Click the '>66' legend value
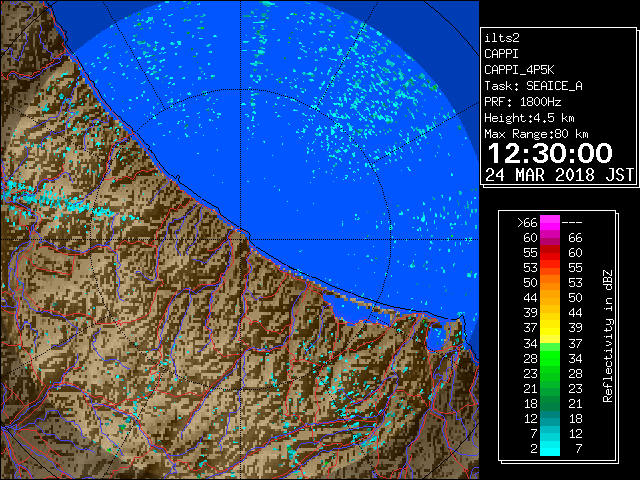The width and height of the screenshot is (640, 480). pyautogui.click(x=527, y=223)
